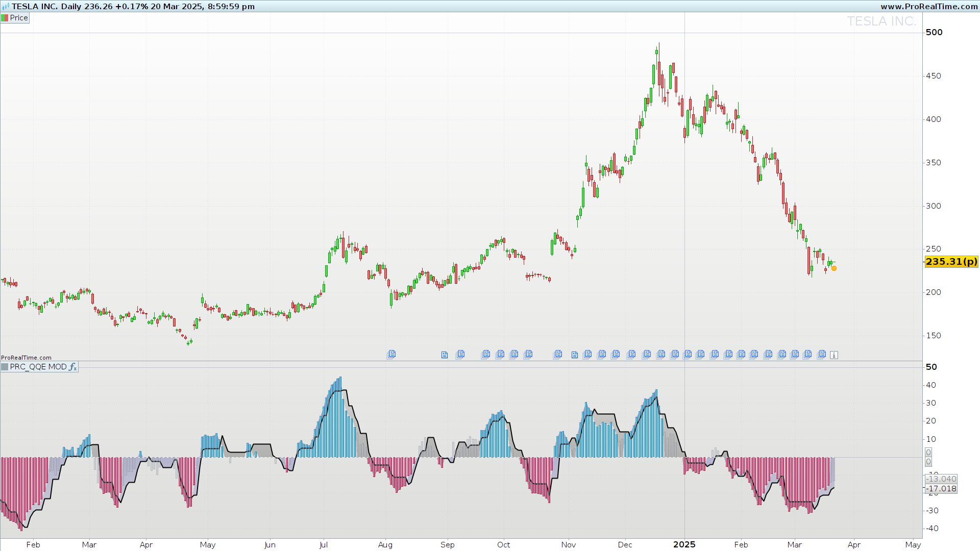
Task: Click the 500 price axis label
Action: (934, 32)
